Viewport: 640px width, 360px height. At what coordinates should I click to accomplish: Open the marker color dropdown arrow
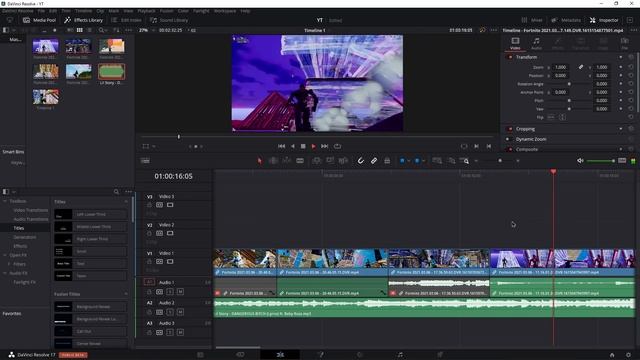[423, 161]
